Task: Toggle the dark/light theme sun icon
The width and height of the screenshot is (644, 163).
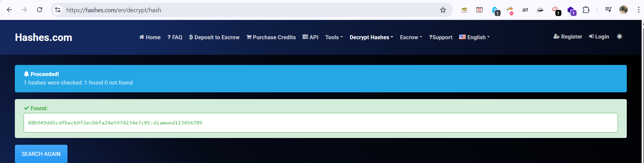Action: pos(619,37)
